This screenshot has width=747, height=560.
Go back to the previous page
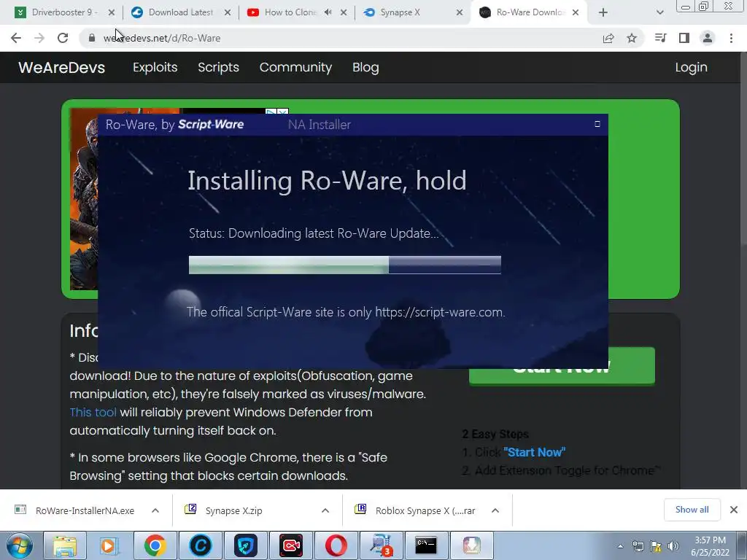(x=16, y=38)
